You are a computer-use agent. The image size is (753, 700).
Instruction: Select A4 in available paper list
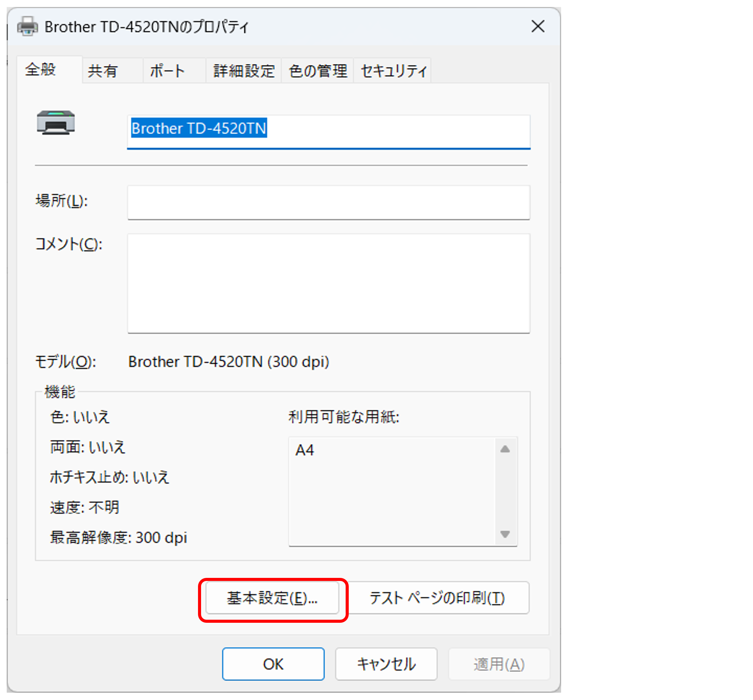point(305,450)
